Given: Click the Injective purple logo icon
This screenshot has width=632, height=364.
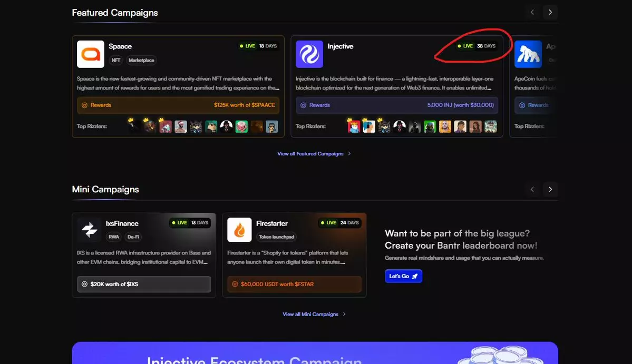Looking at the screenshot, I should click(x=309, y=54).
